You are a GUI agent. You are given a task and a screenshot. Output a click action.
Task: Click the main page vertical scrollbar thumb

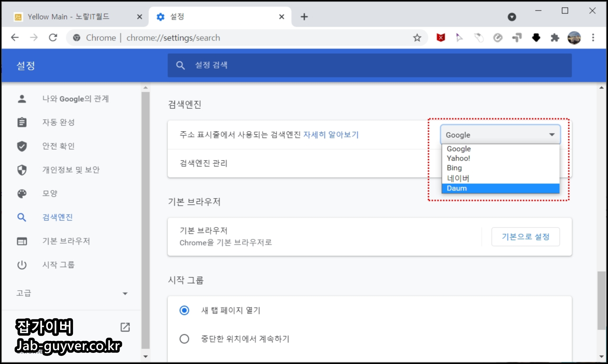point(602,300)
